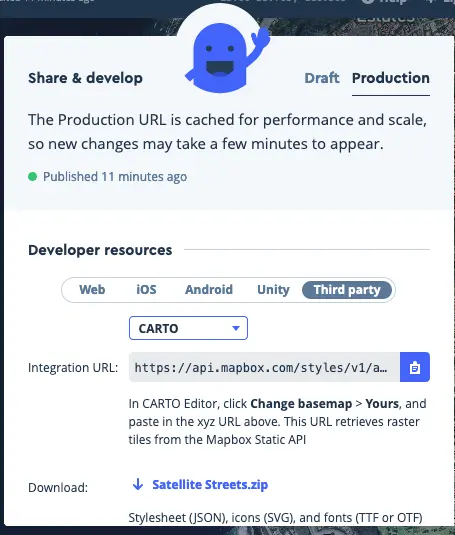
Task: Click the Share & develop heading
Action: [85, 78]
